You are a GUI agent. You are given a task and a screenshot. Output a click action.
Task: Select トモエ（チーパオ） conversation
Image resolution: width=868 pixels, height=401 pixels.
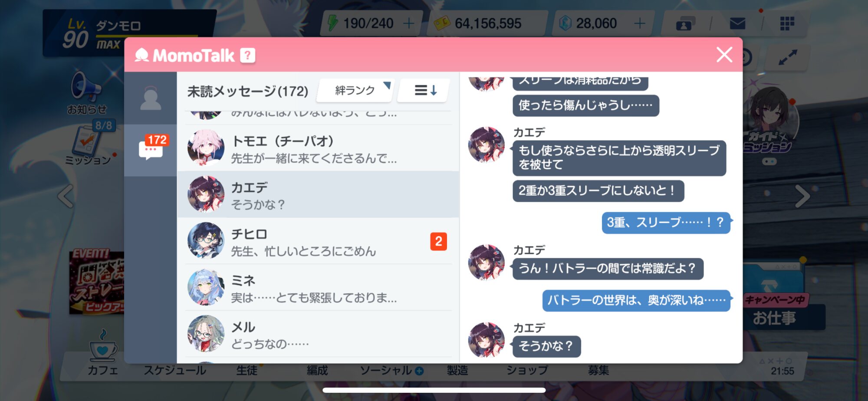pos(318,148)
